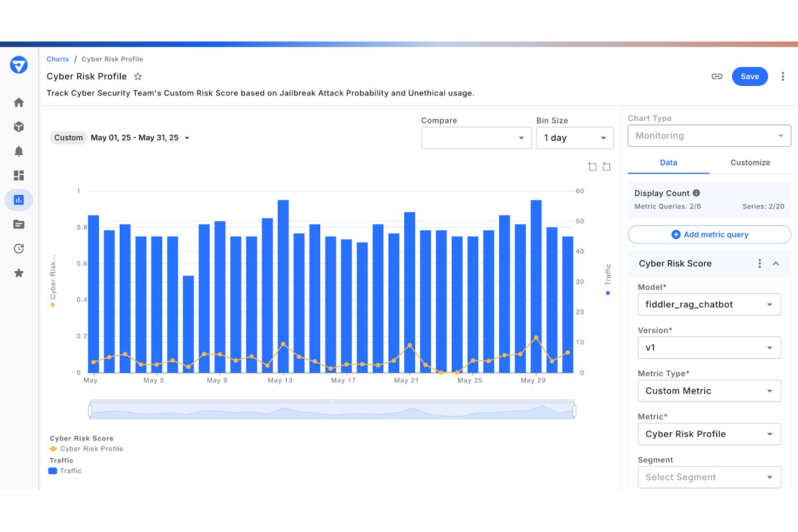Click the Cyber Risk Profile breadcrumb text
The width and height of the screenshot is (798, 532).
[x=112, y=59]
